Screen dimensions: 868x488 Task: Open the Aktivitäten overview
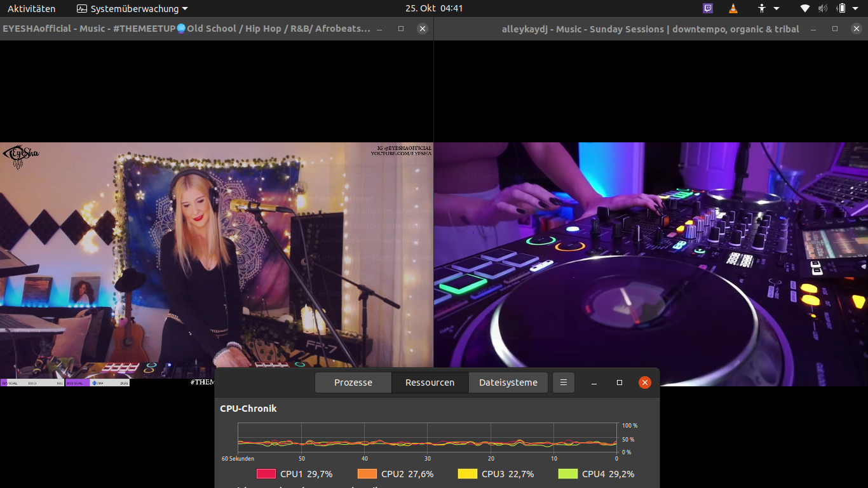coord(31,8)
